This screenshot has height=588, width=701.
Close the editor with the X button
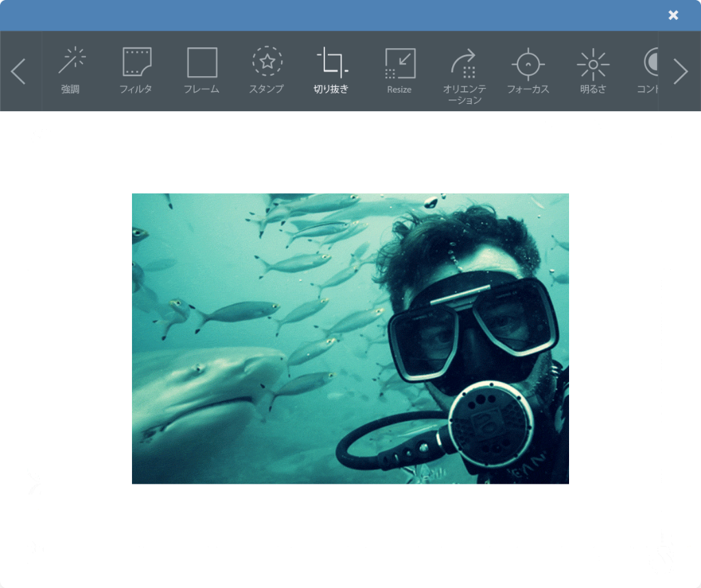[x=674, y=15]
